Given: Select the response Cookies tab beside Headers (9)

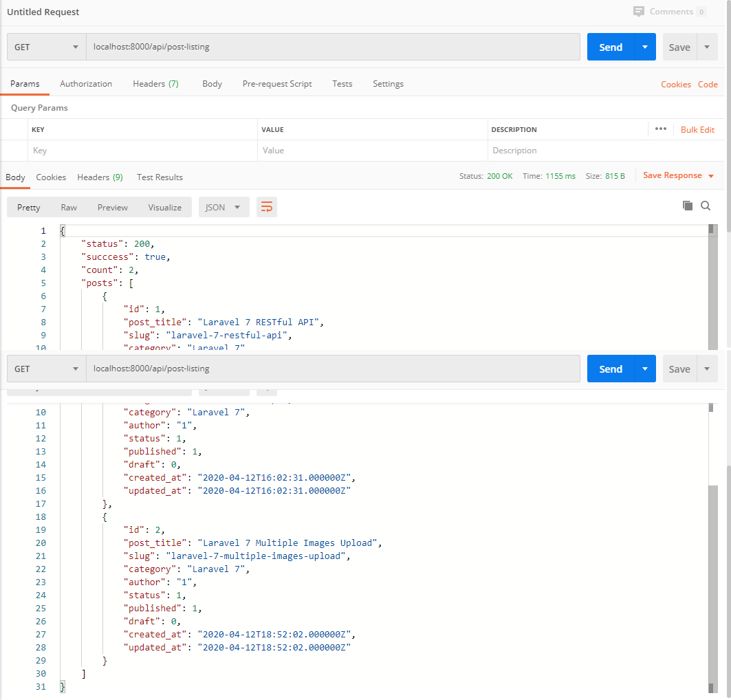Looking at the screenshot, I should (51, 177).
